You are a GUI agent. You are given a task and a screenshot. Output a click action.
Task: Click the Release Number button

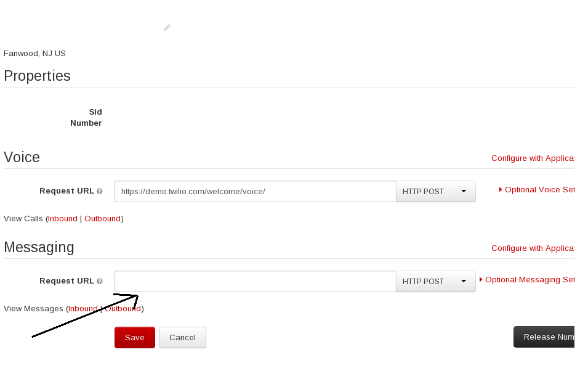(x=544, y=337)
